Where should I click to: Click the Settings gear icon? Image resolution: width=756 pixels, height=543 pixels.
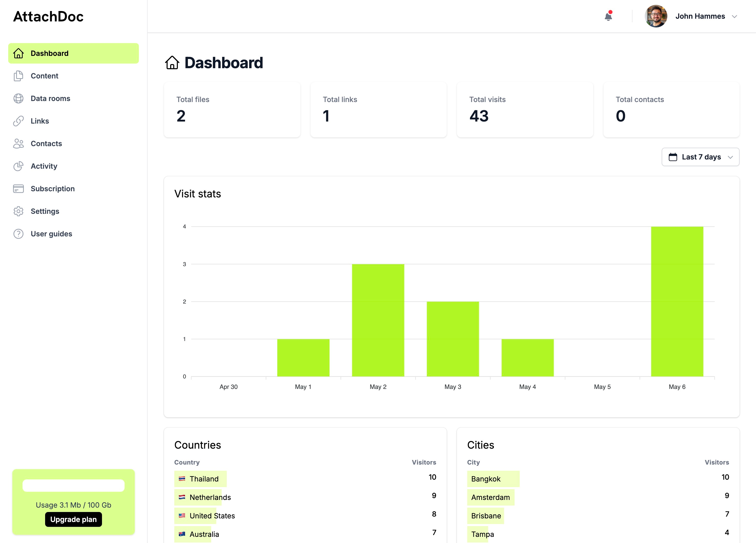[x=18, y=212]
